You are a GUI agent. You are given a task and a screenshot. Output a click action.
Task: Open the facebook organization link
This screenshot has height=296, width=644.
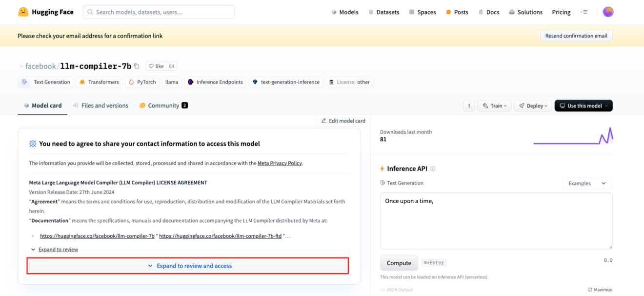point(40,66)
